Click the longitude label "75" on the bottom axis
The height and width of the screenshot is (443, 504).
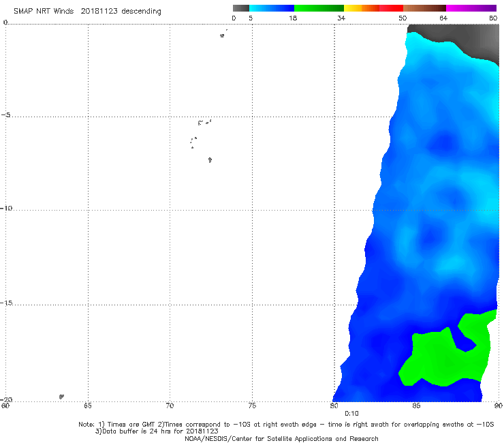[x=252, y=406]
